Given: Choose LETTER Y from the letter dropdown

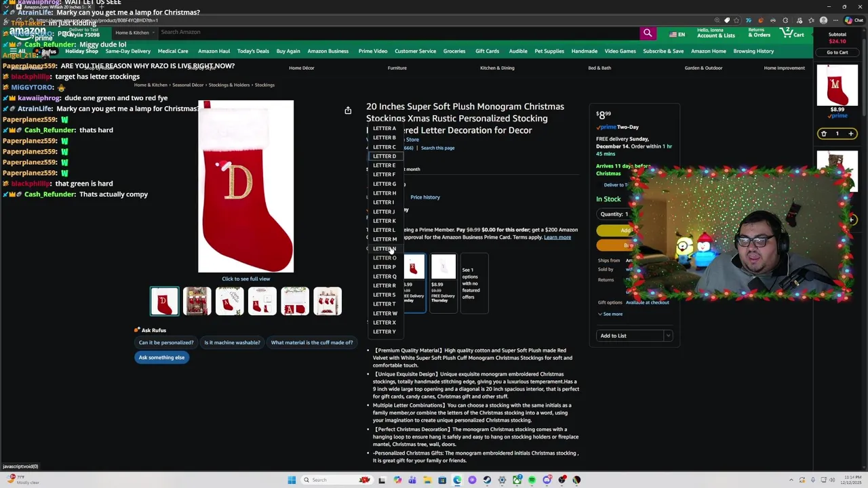Looking at the screenshot, I should tap(384, 331).
